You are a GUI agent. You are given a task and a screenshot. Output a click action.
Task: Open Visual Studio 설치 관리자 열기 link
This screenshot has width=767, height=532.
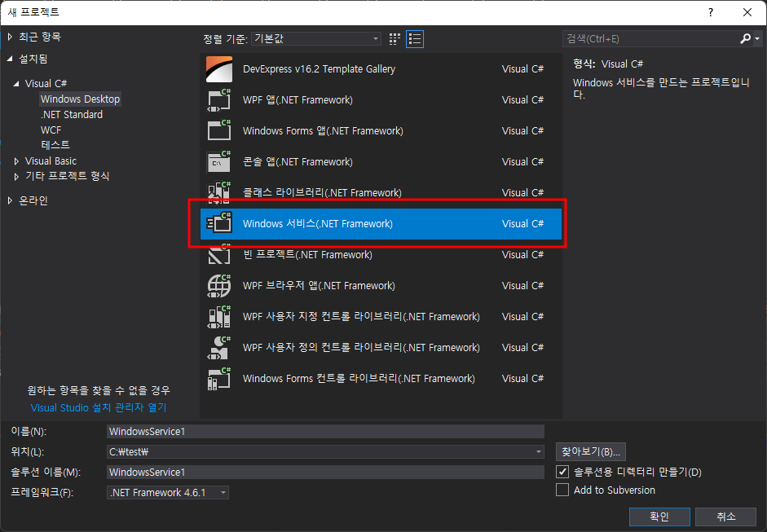click(99, 407)
